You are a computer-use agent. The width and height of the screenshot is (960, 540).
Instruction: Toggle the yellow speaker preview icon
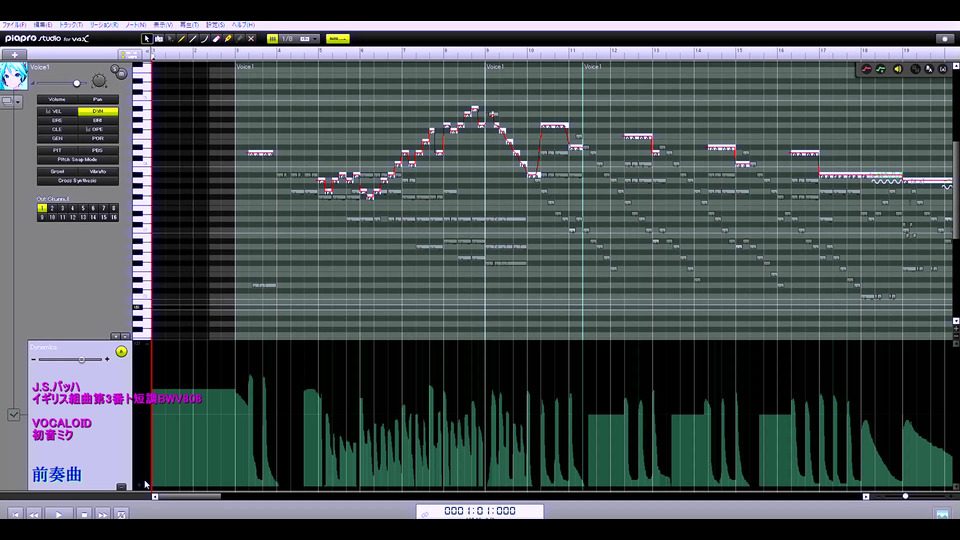coord(898,69)
